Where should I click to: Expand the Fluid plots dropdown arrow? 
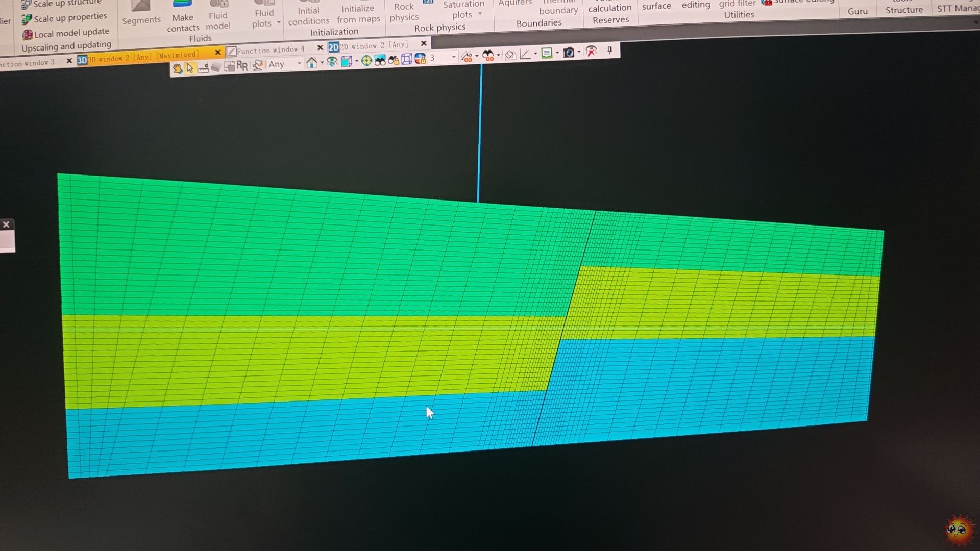[279, 23]
